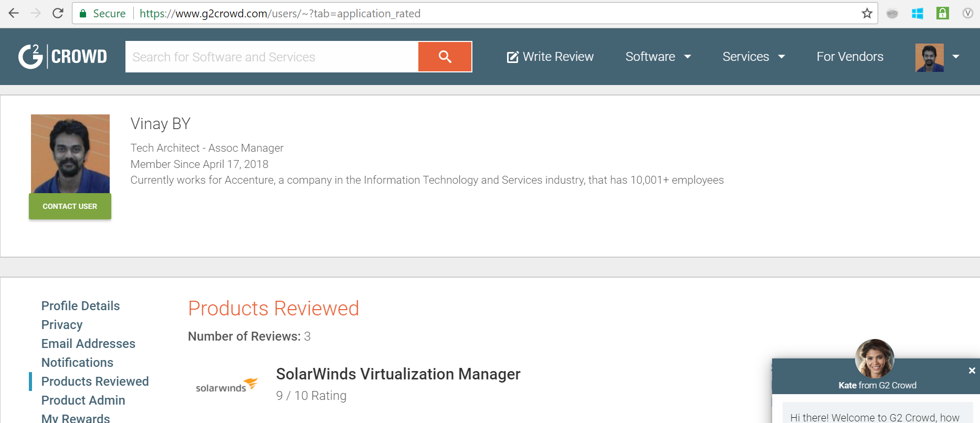Focus the Search for Software and Services field
Screen dimensions: 980x423
click(272, 57)
